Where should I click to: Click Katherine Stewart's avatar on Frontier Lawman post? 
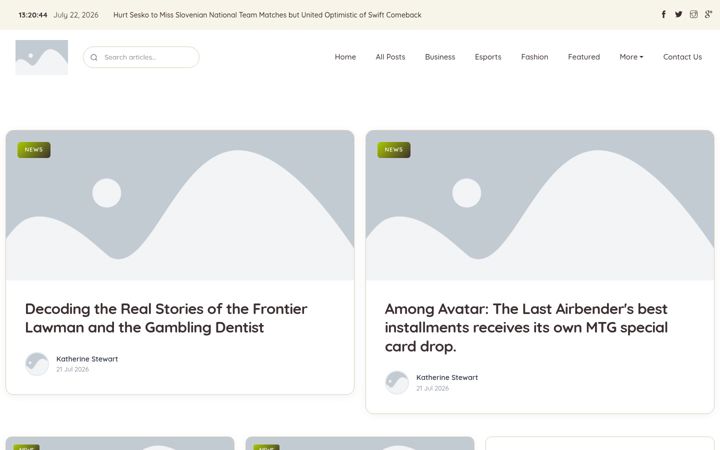37,364
